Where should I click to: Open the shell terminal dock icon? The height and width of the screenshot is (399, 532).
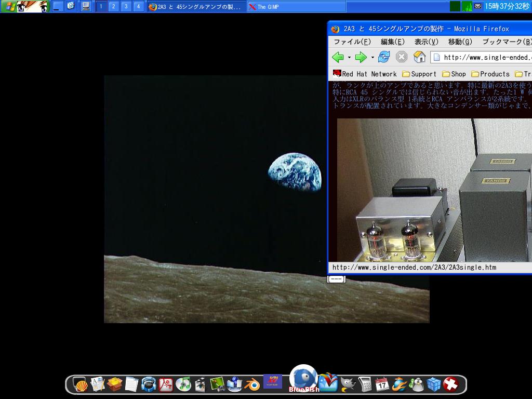pos(81,384)
